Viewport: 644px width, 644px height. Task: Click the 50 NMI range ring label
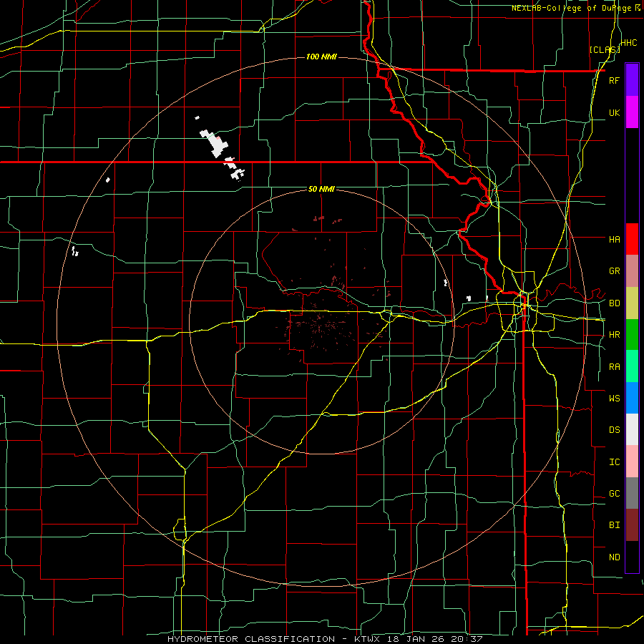pyautogui.click(x=321, y=189)
